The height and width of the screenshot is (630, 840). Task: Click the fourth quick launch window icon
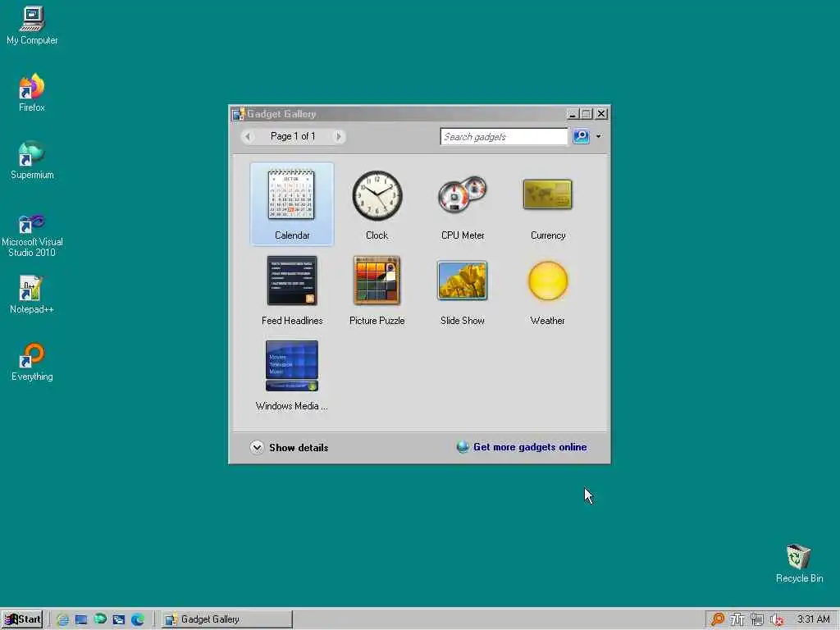[119, 619]
